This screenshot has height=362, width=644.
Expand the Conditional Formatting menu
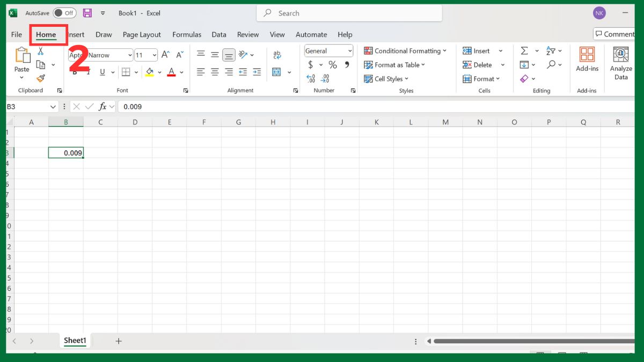click(x=406, y=50)
